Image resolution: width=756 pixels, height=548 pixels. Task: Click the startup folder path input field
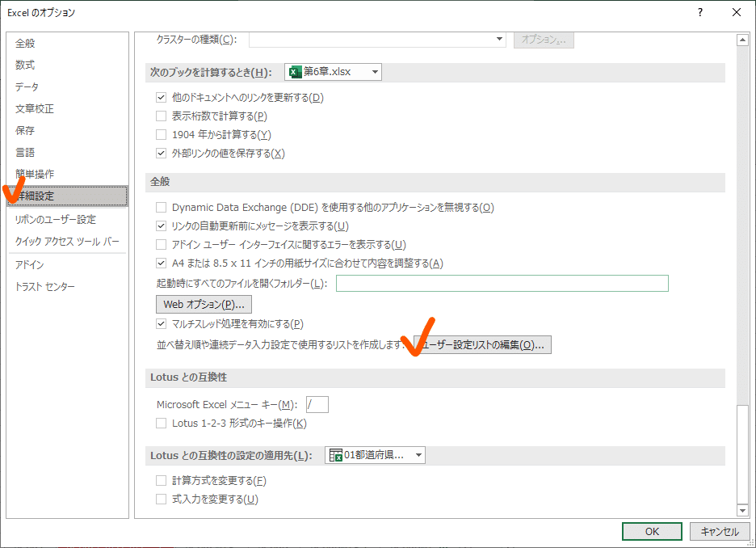pos(502,283)
